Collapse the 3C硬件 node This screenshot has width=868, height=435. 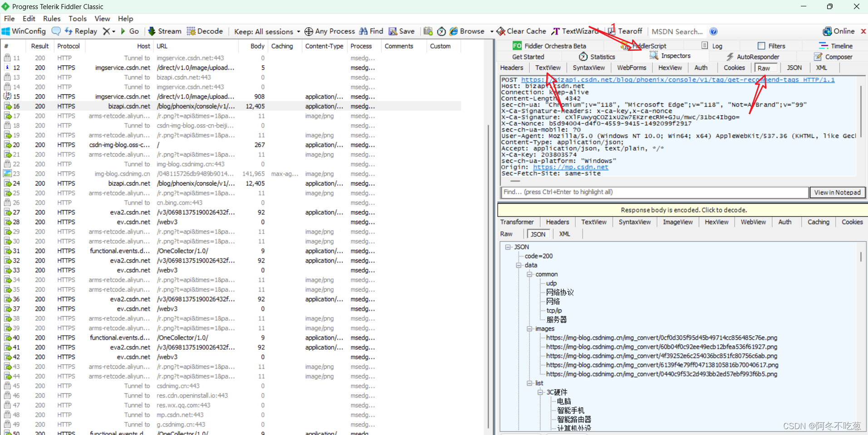pos(540,392)
